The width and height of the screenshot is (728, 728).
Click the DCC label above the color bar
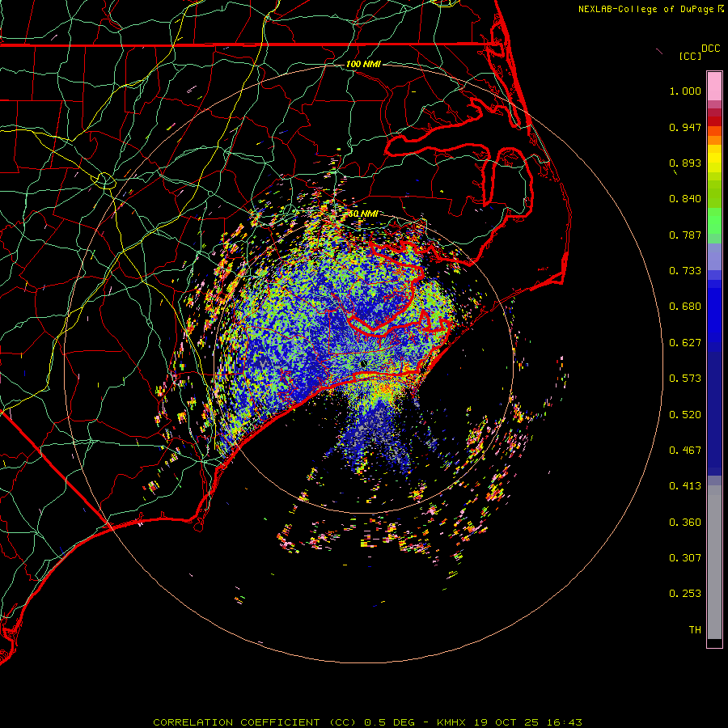click(x=711, y=49)
